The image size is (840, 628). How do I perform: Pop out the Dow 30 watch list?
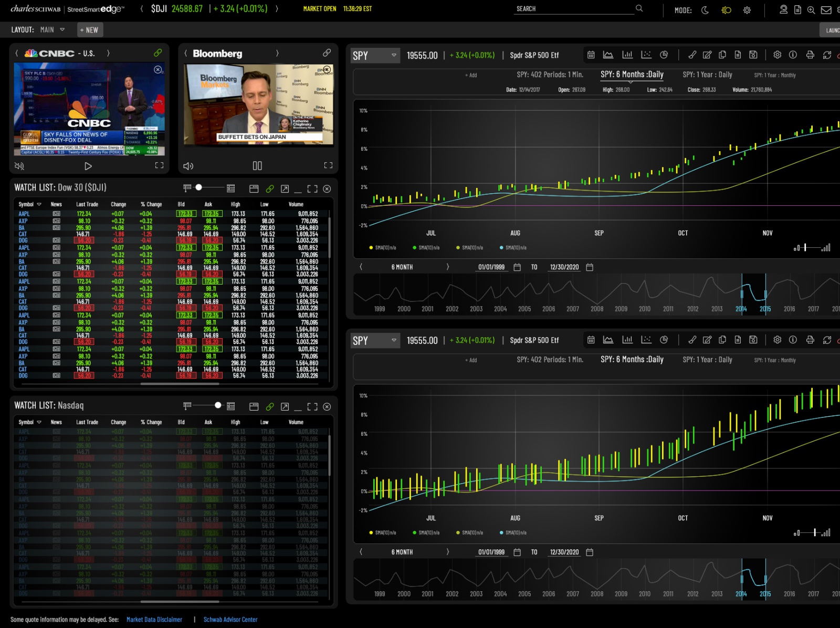click(x=285, y=189)
